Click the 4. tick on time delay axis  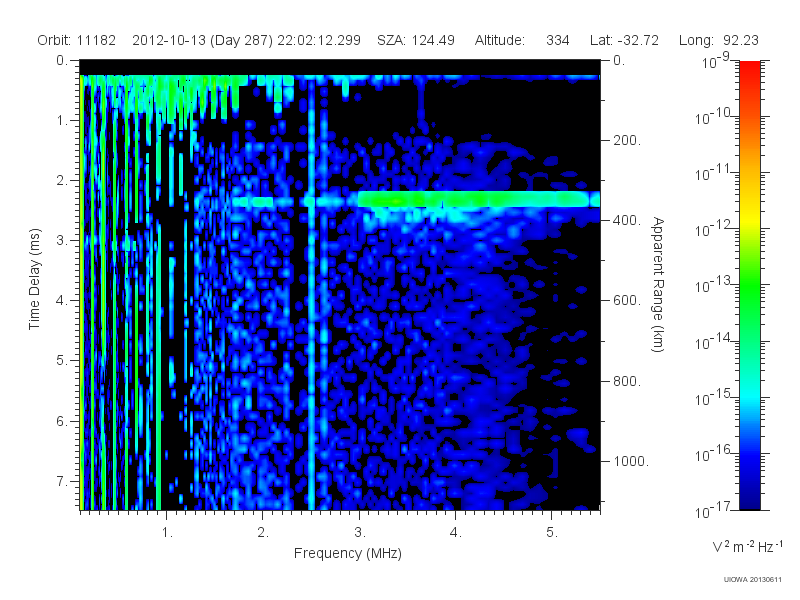coord(62,301)
